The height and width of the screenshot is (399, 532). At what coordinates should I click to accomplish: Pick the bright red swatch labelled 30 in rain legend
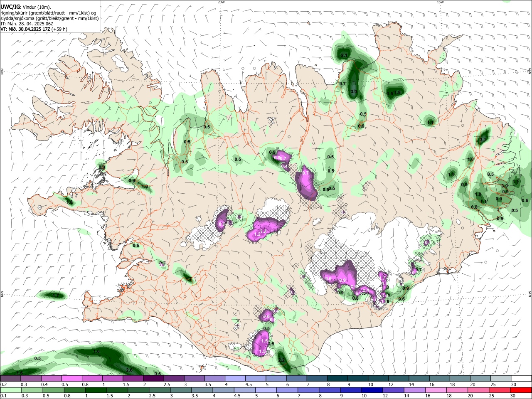tap(521, 390)
